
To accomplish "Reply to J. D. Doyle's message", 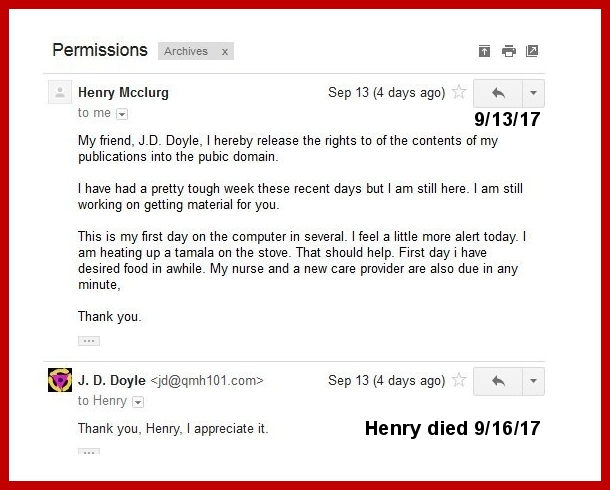I will click(498, 381).
